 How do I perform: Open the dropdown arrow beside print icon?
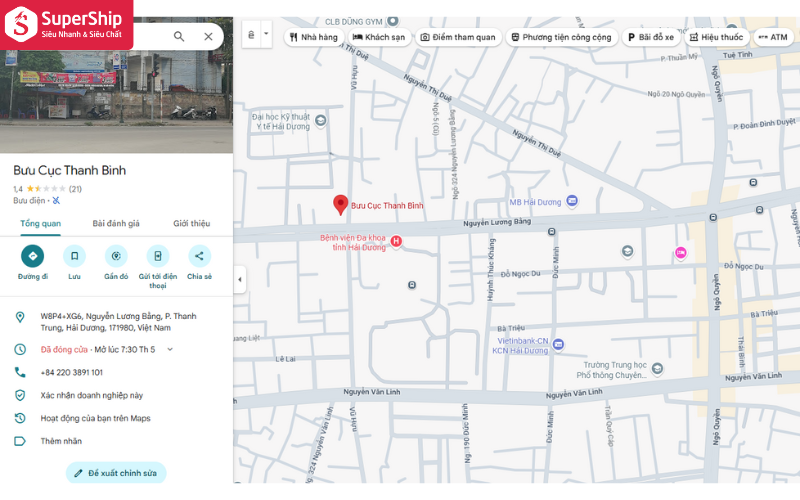(x=266, y=34)
